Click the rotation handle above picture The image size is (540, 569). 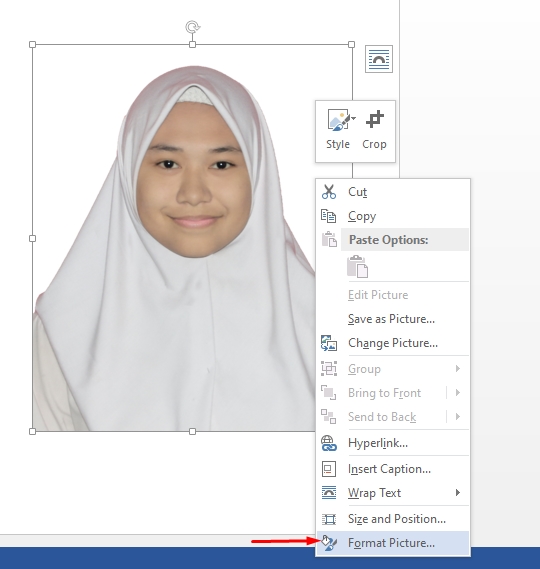coord(193,27)
